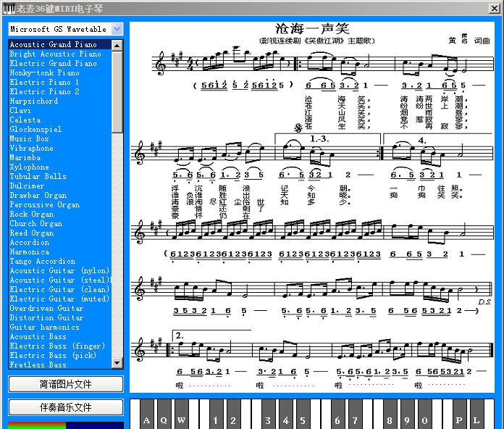The image size is (504, 429).
Task: Select Rock Organ instrument
Action: [x=60, y=214]
